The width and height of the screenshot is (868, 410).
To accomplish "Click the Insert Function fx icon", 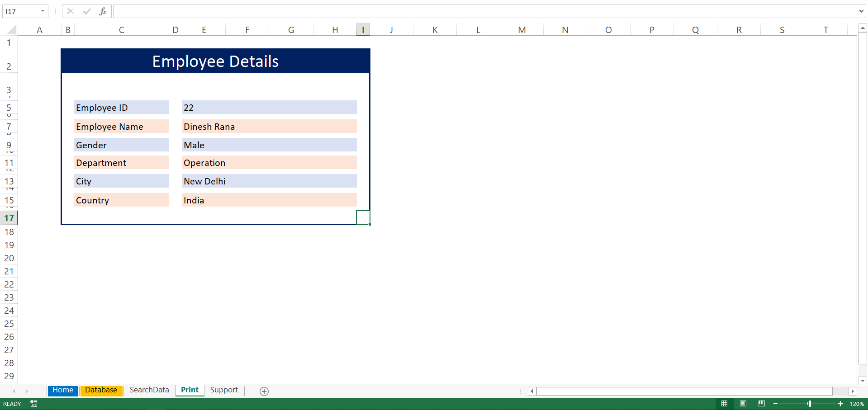I will pos(103,11).
